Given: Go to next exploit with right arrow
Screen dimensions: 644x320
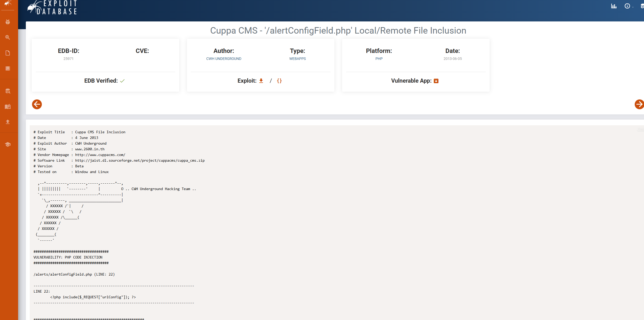Looking at the screenshot, I should click(639, 104).
